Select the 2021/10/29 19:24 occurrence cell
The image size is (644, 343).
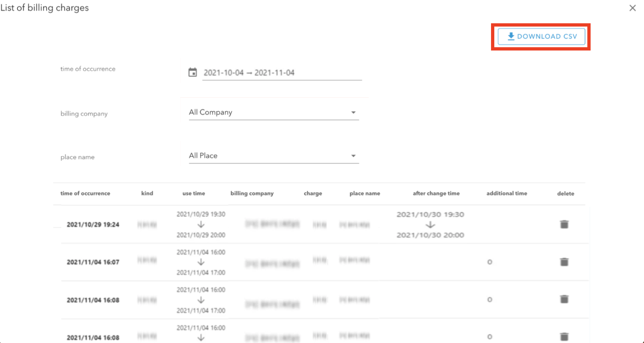pos(93,225)
